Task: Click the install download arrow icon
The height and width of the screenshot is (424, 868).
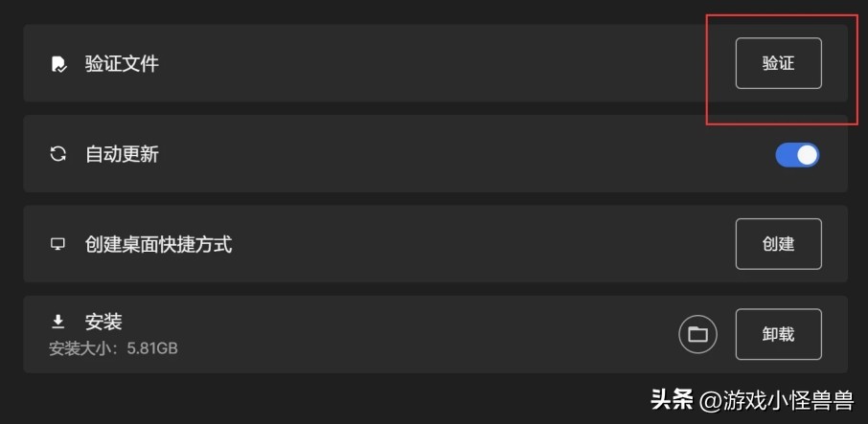Action: [58, 322]
